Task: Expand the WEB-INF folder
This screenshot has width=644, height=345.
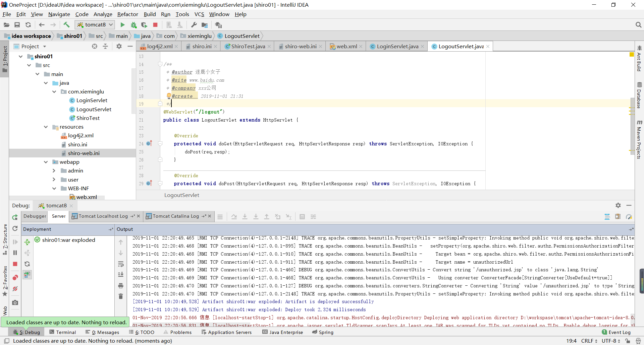Action: pos(54,188)
